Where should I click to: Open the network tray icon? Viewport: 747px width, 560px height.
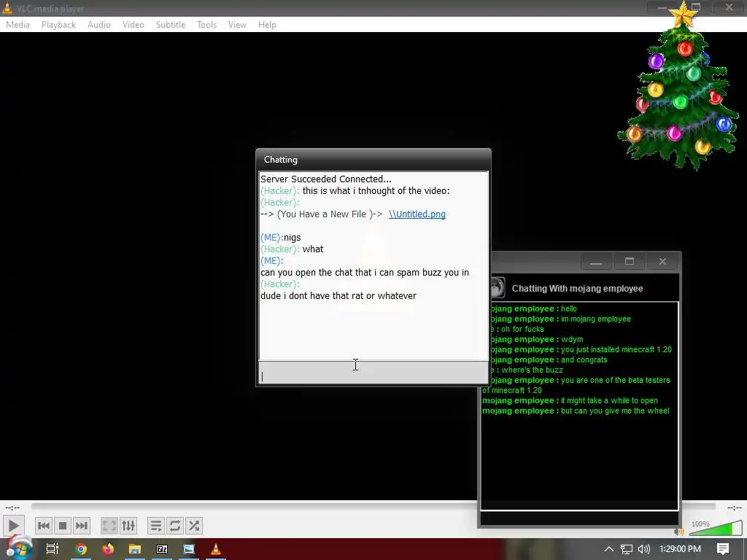pyautogui.click(x=627, y=549)
